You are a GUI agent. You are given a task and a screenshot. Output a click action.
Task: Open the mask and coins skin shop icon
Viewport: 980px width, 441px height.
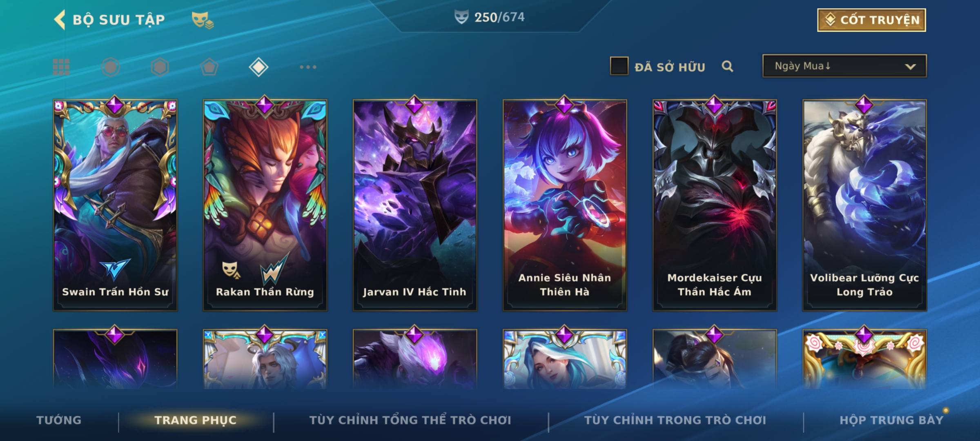click(203, 20)
